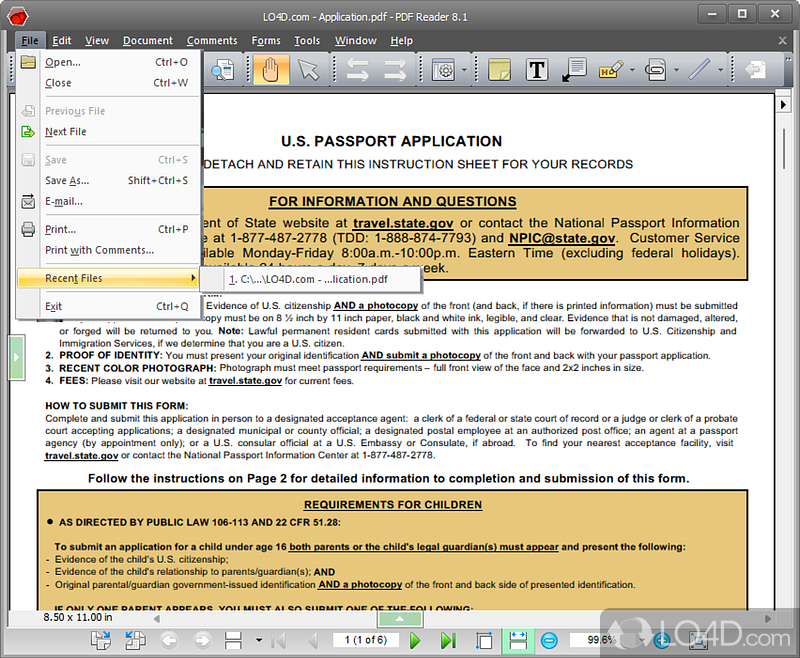This screenshot has width=800, height=658.
Task: Click travel.state.gov link in yellow box
Action: coord(403,223)
